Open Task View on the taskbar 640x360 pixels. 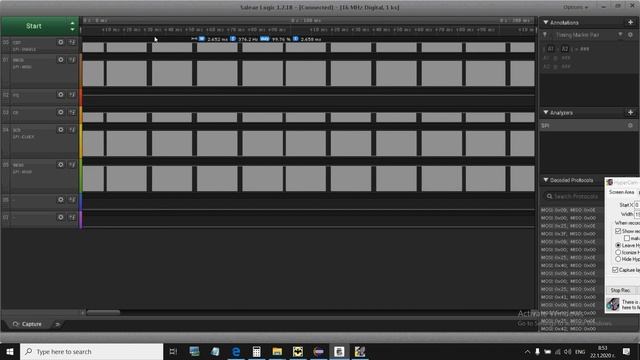(173, 351)
